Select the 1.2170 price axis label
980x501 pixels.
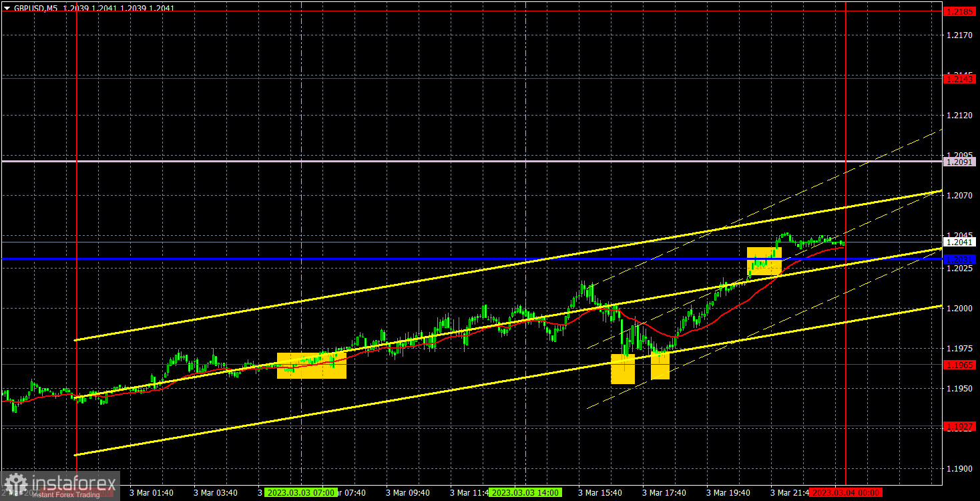pos(959,35)
